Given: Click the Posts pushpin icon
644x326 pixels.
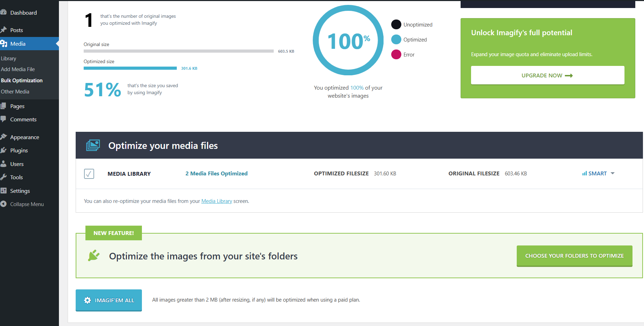Looking at the screenshot, I should tap(3, 30).
